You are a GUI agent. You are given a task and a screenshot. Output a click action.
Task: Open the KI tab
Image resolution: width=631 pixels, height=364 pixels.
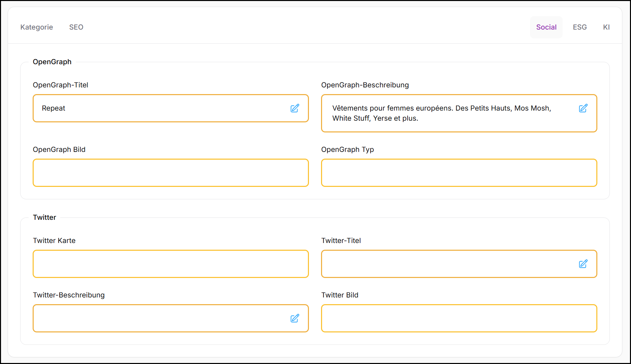606,27
